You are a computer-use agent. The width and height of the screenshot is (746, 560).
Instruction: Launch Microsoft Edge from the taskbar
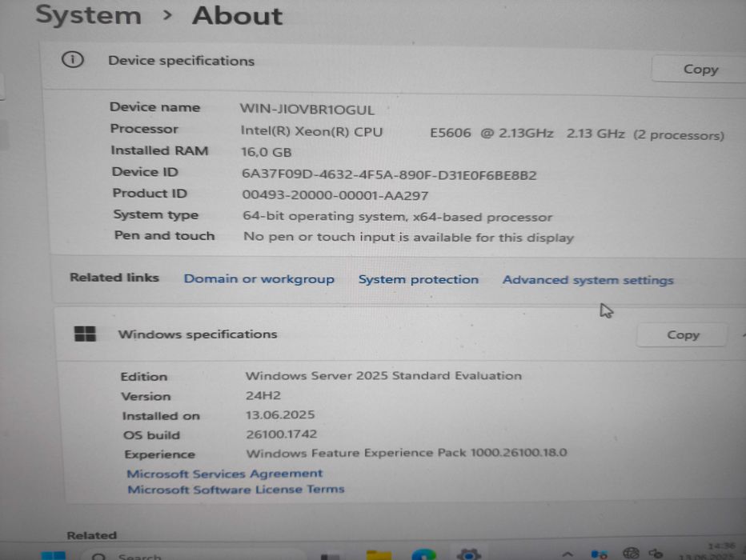423,554
